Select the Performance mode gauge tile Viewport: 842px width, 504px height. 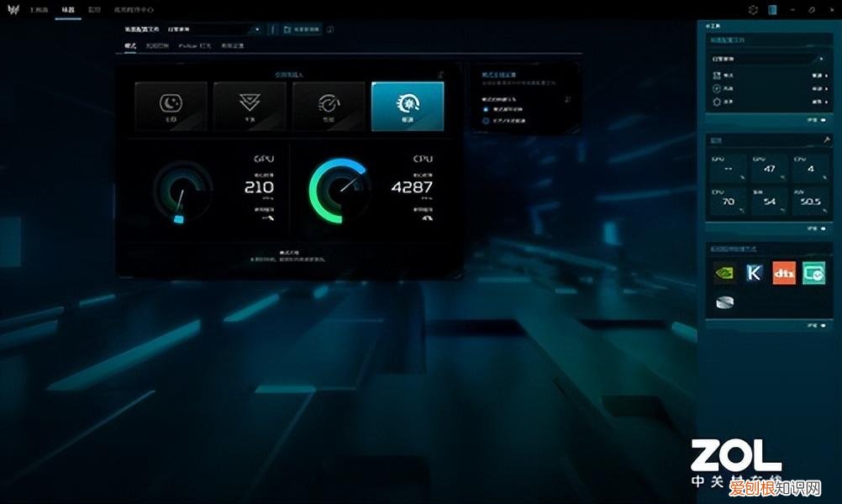point(329,106)
